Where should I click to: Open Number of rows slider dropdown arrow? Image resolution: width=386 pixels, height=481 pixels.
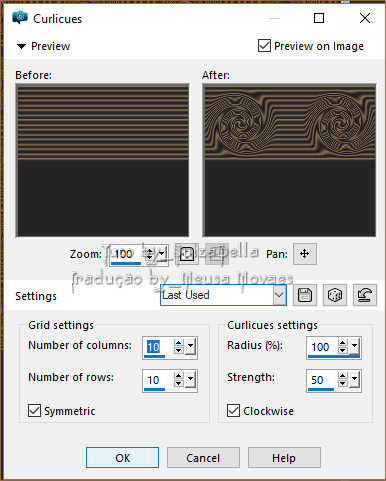pos(190,380)
